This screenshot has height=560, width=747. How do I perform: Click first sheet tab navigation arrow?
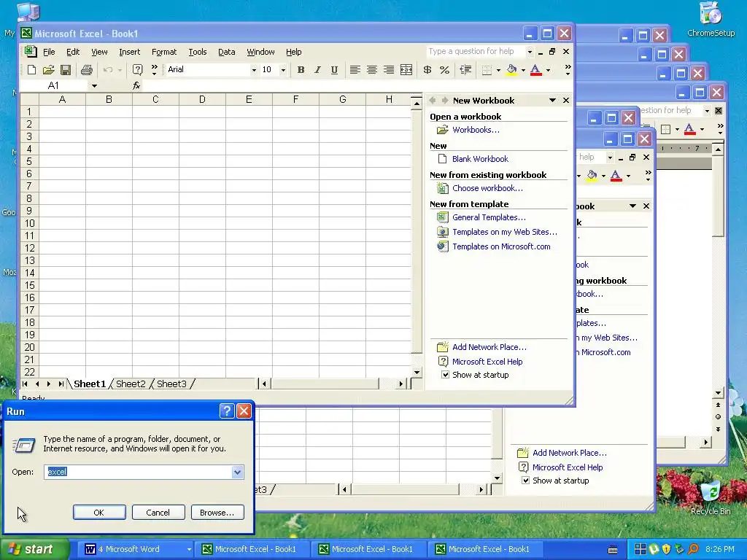point(25,384)
